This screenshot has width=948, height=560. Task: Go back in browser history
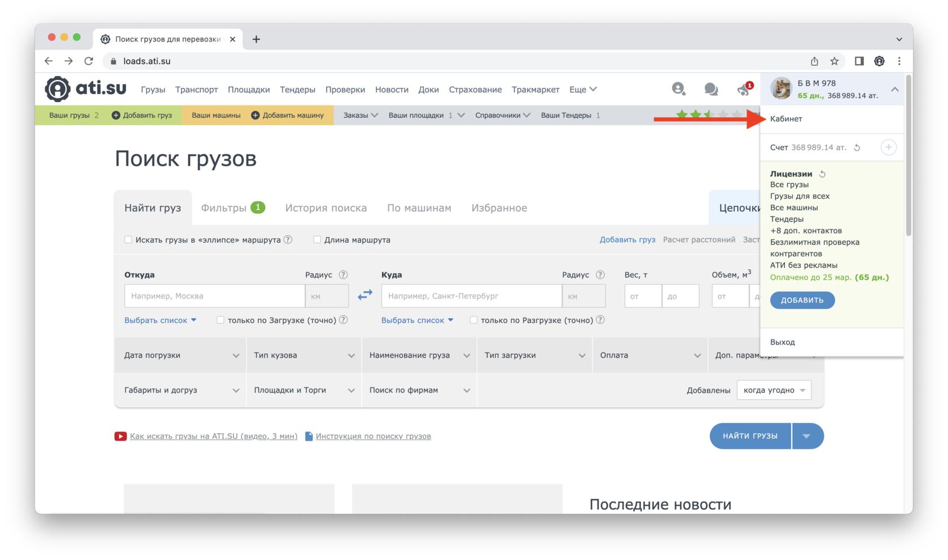pyautogui.click(x=49, y=61)
